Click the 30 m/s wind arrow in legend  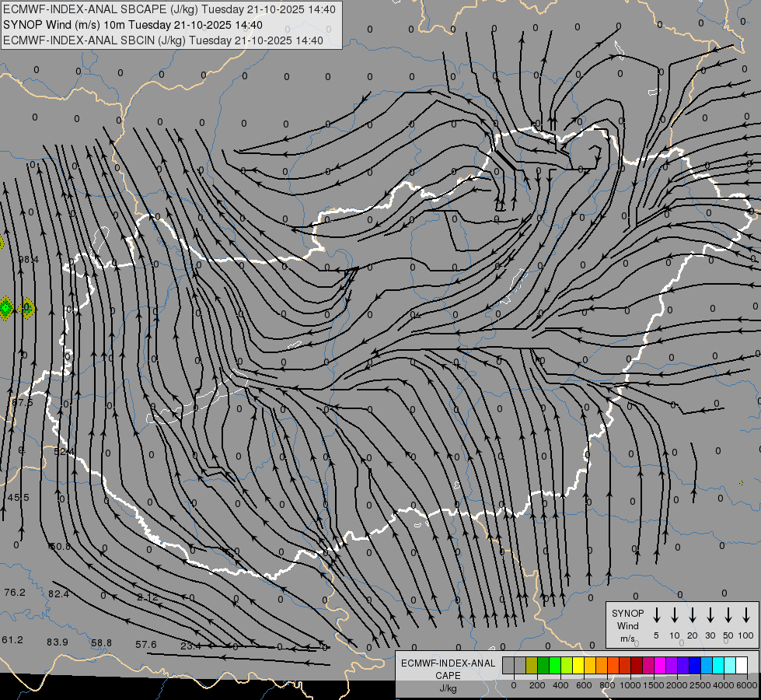pos(710,615)
